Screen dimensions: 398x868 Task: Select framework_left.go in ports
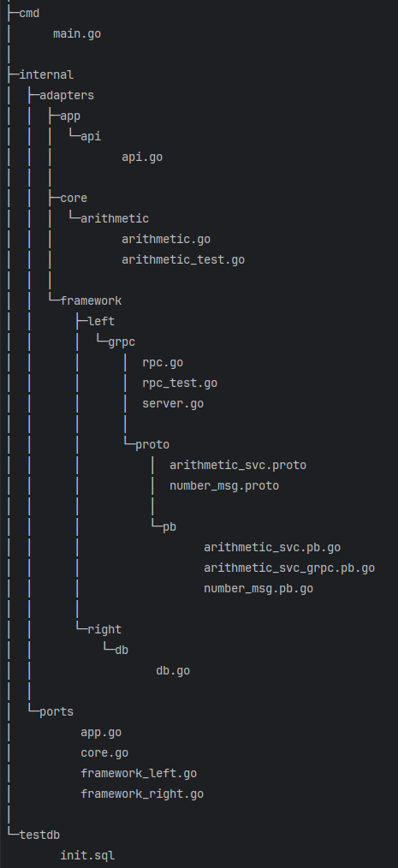click(139, 773)
